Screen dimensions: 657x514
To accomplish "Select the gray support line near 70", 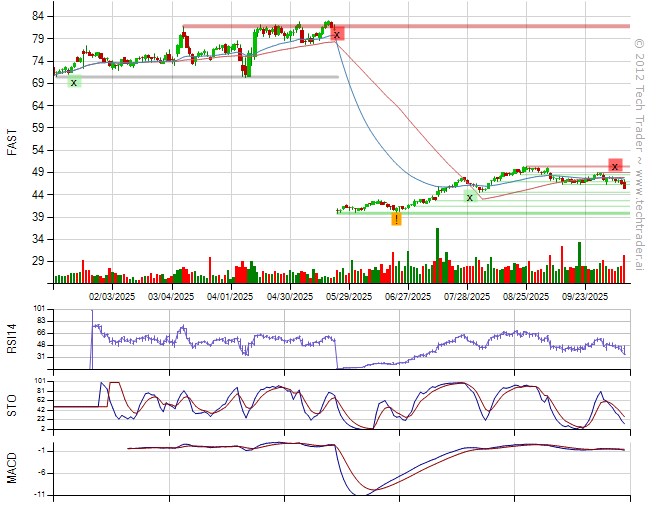I will point(200,77).
